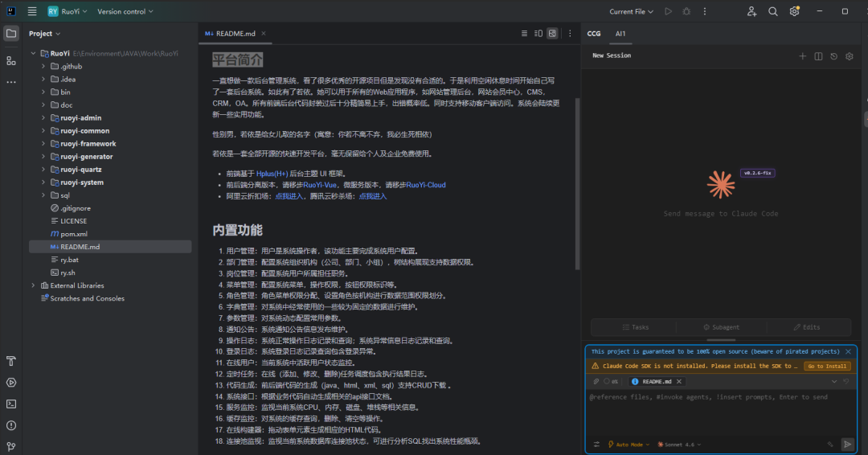Remove README.md from chat context

(679, 381)
